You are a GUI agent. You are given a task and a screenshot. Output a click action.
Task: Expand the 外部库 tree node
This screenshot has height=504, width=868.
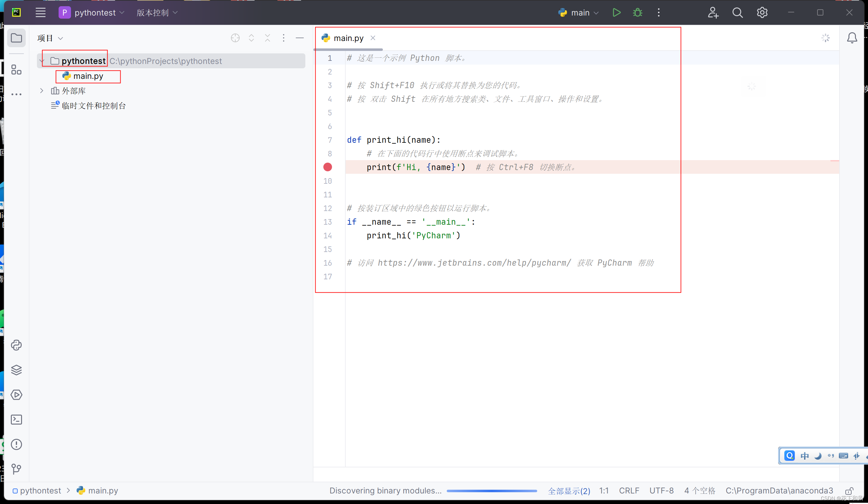click(x=42, y=91)
